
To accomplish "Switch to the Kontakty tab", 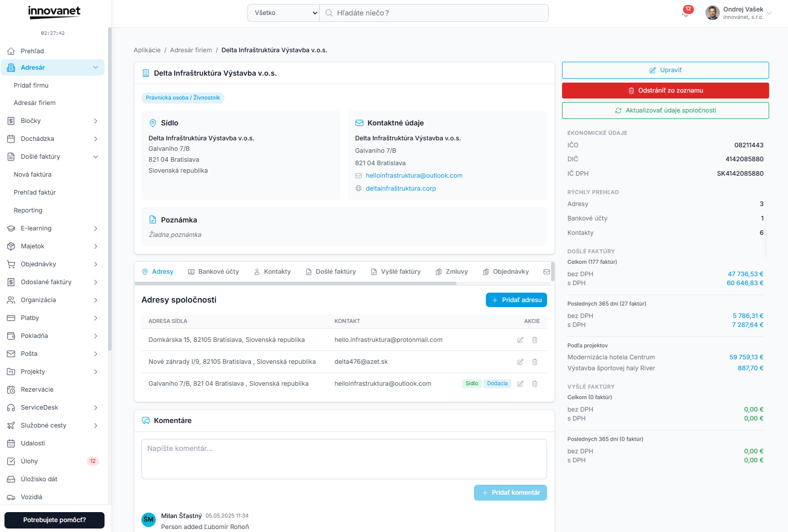I will pos(272,272).
